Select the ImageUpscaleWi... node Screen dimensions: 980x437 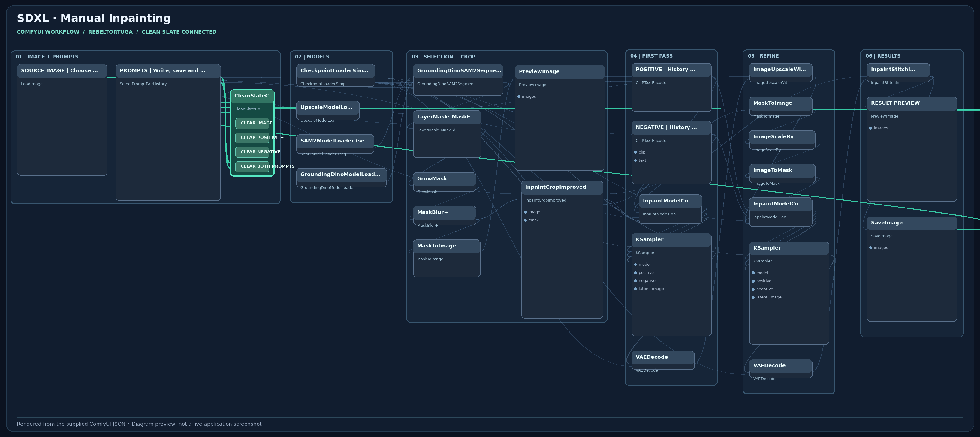(x=781, y=73)
